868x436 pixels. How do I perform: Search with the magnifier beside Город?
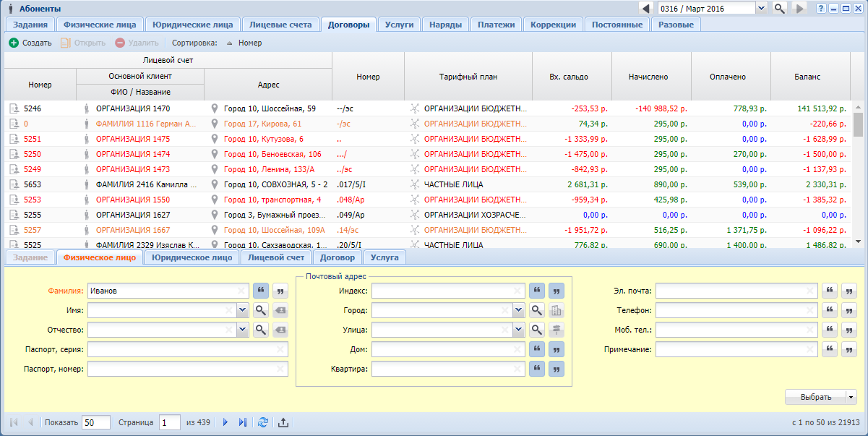click(x=537, y=310)
